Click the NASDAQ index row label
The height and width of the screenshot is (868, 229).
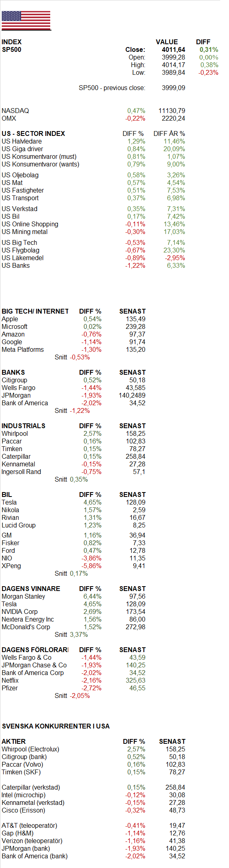click(15, 111)
